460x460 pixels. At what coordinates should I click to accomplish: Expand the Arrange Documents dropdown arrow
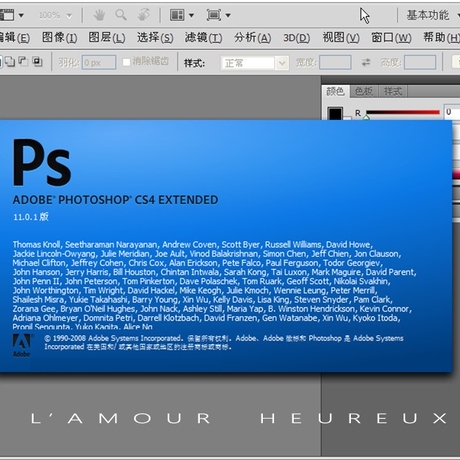pos(191,15)
